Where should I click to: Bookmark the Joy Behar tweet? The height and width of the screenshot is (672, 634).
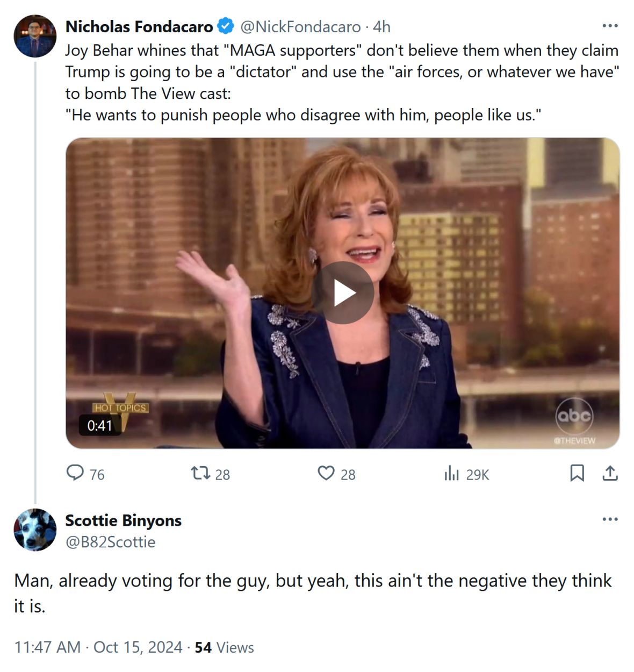pyautogui.click(x=577, y=473)
